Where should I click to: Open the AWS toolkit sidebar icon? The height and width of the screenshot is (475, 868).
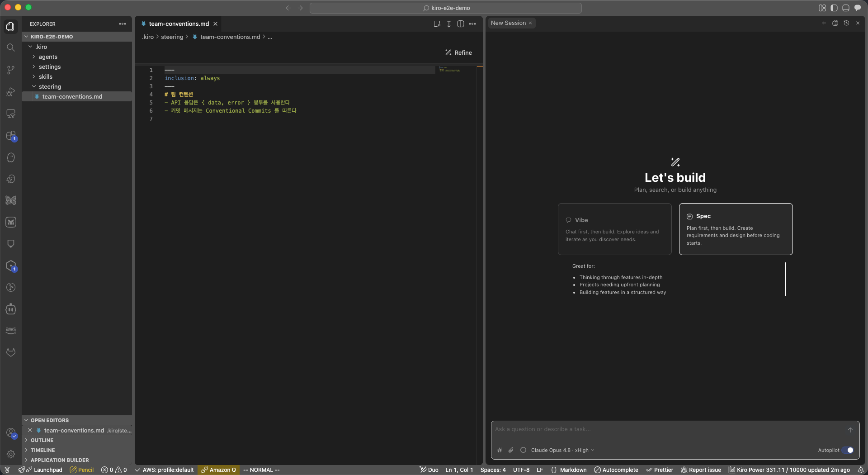11,330
